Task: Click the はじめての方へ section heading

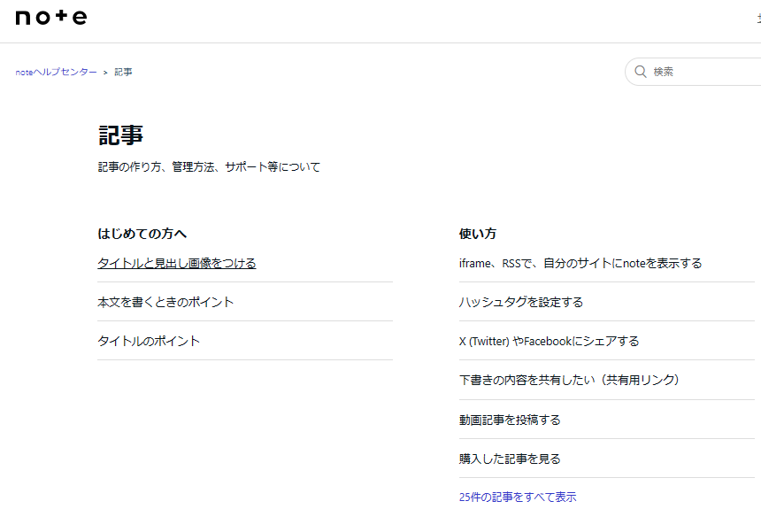Action: tap(142, 234)
